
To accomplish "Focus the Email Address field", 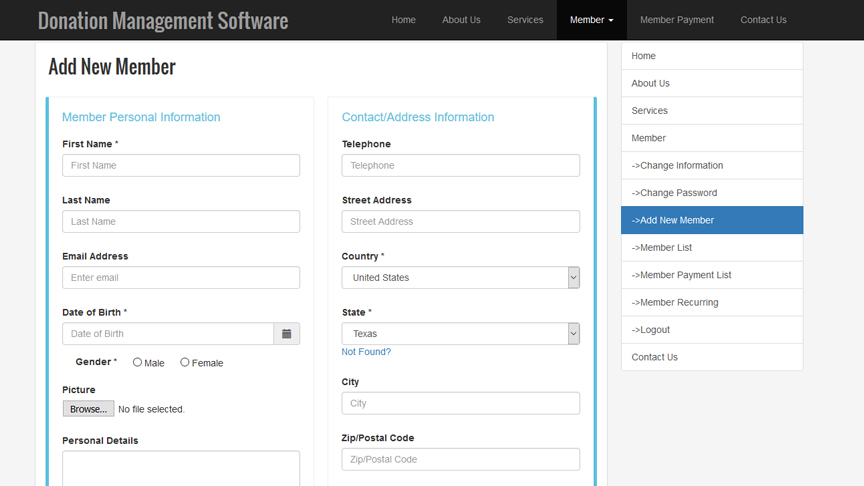I will tap(181, 278).
